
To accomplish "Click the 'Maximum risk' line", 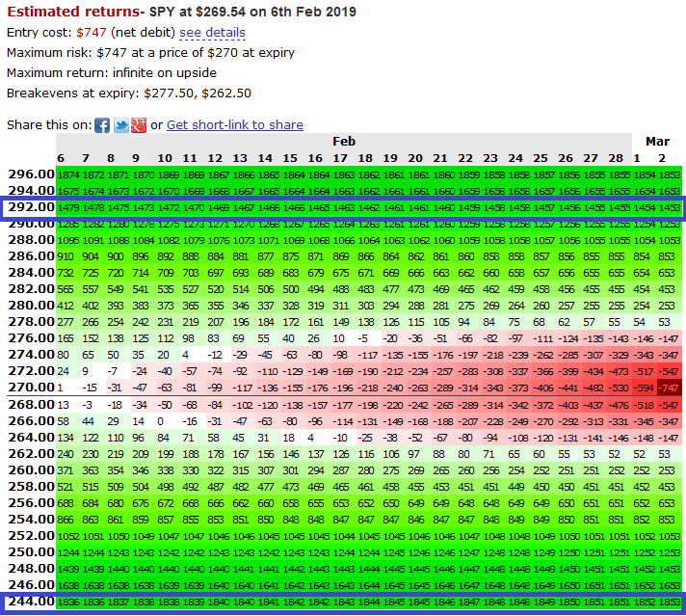I will pos(150,52).
